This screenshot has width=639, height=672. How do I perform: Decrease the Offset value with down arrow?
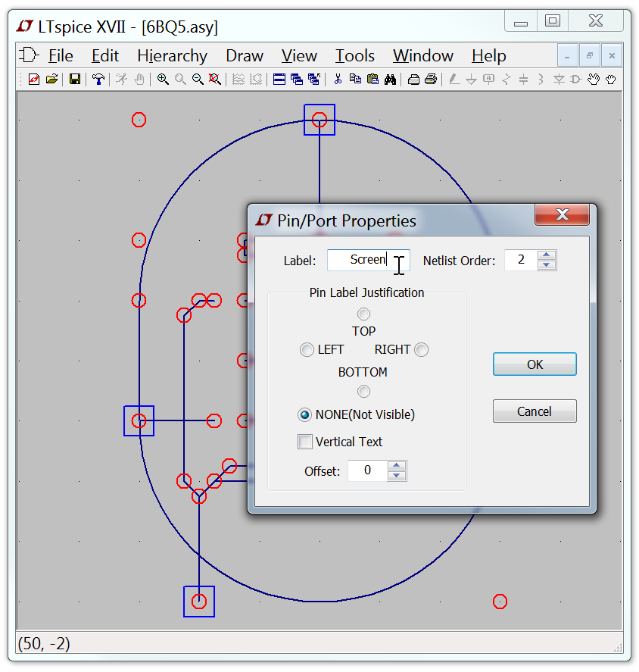[397, 476]
